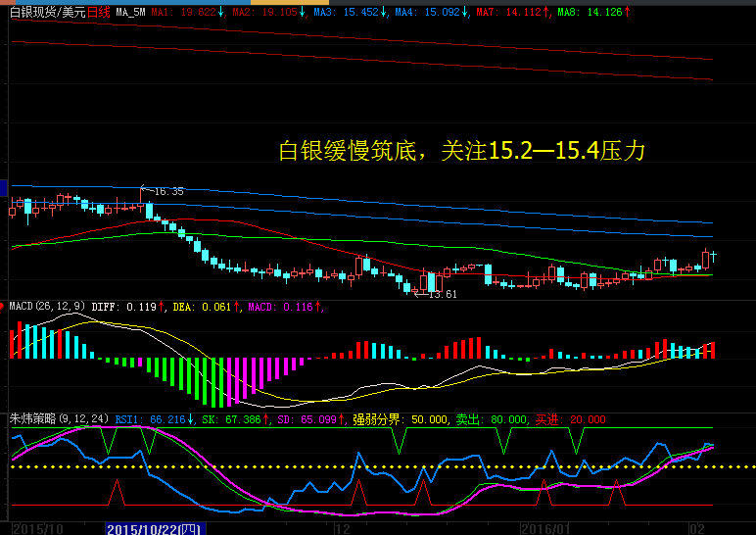Open the 朱炜策略(9,12,24) indicator parameters
The height and width of the screenshot is (535, 756).
58,418
